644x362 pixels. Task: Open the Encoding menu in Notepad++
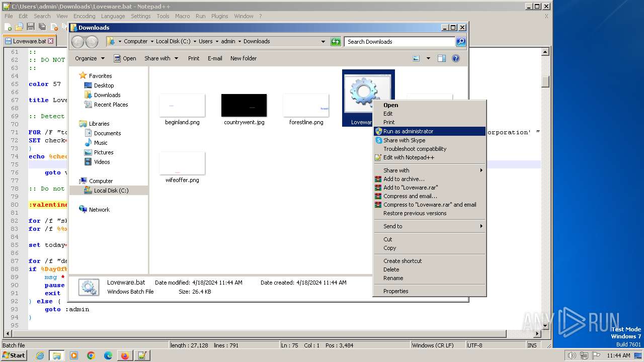point(84,16)
